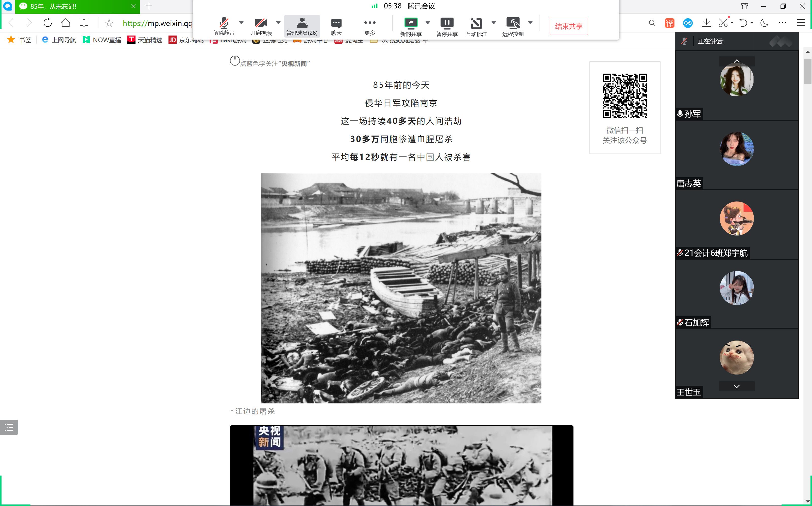Open the video options dropdown arrow
812x506 pixels.
coord(278,23)
